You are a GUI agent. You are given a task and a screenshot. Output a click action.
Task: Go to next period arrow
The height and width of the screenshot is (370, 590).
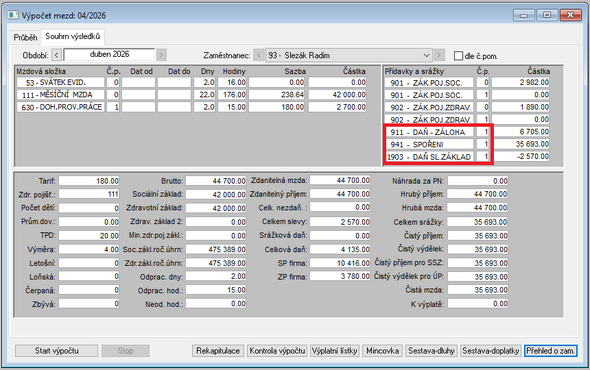tap(161, 55)
